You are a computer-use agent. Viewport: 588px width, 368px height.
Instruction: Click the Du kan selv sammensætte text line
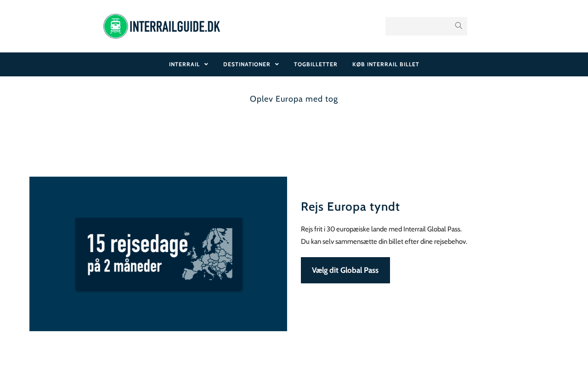(x=384, y=241)
